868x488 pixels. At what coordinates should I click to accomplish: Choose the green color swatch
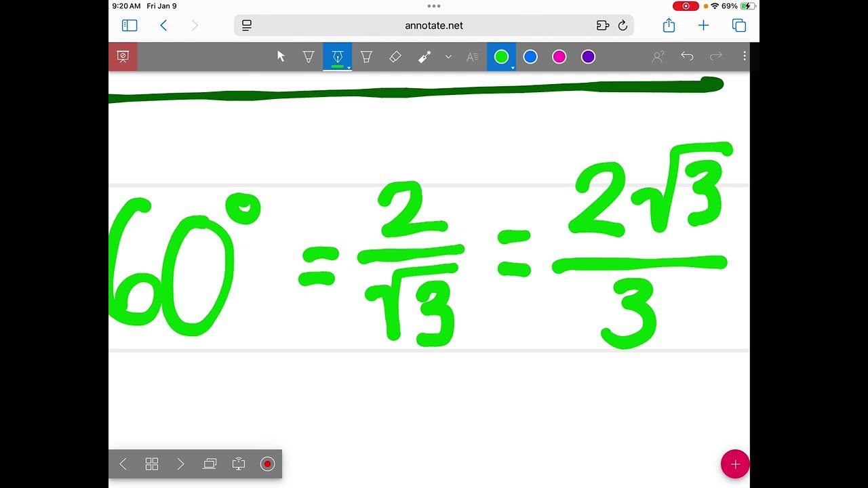[x=501, y=57]
